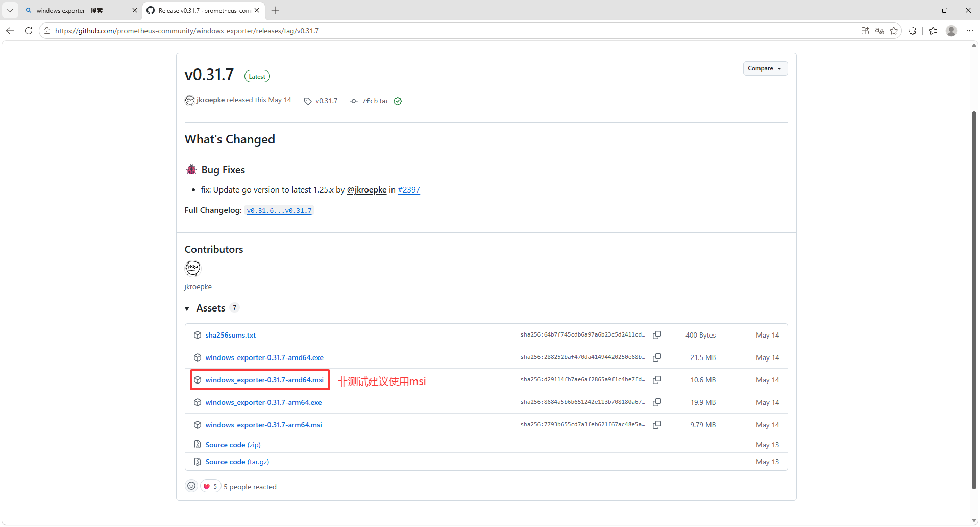Select the 9.79 MB size text
Image resolution: width=980 pixels, height=527 pixels.
(x=703, y=425)
